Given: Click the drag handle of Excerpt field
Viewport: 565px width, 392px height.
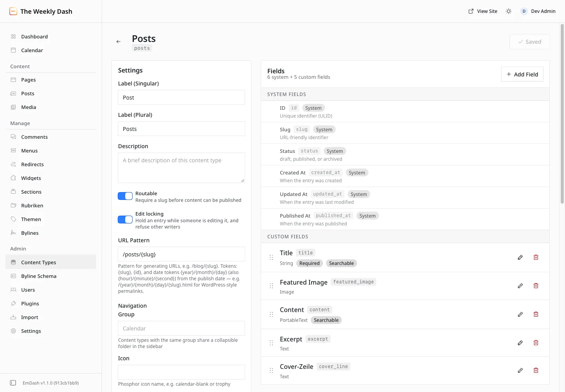Looking at the screenshot, I should tap(271, 343).
